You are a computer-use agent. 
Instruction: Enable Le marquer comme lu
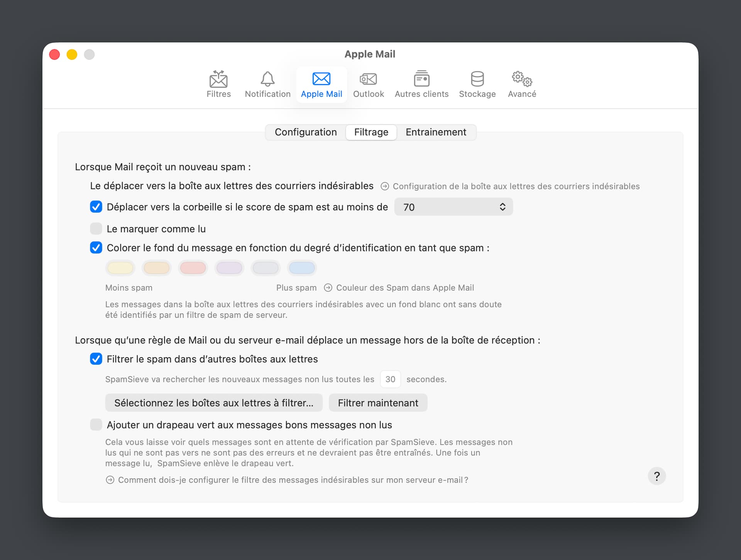coord(96,229)
